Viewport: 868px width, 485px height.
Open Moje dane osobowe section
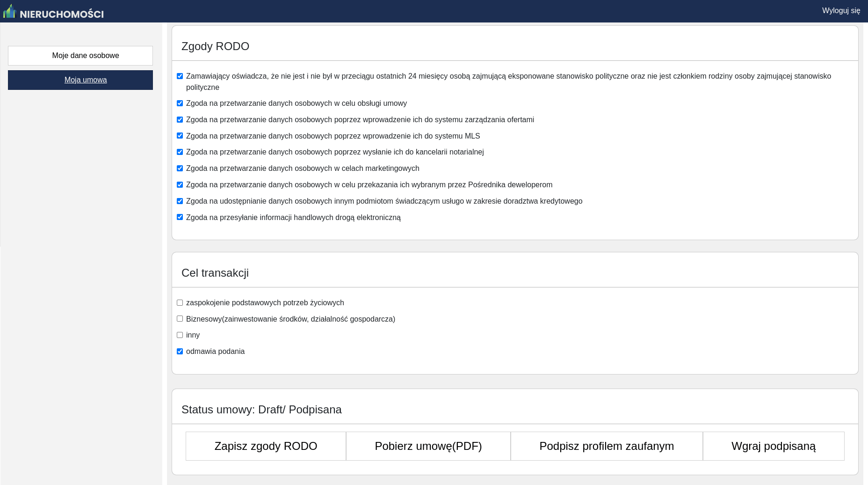coord(80,56)
